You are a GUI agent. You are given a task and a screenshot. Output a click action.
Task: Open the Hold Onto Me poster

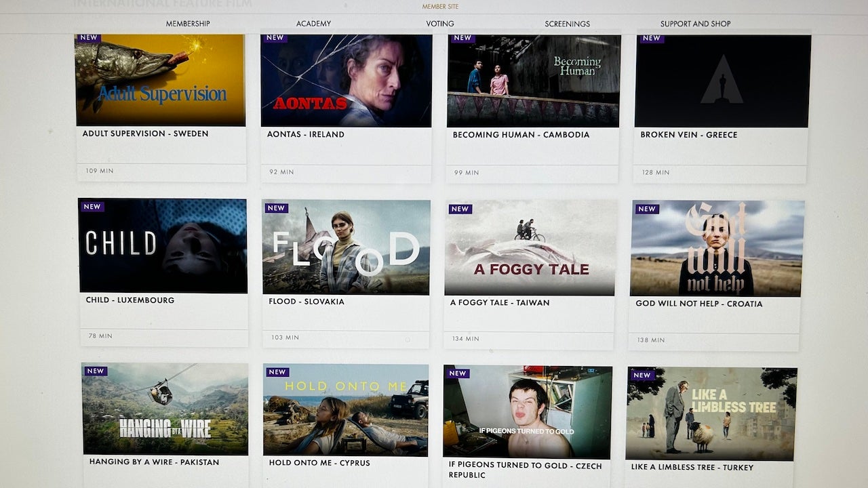(346, 409)
